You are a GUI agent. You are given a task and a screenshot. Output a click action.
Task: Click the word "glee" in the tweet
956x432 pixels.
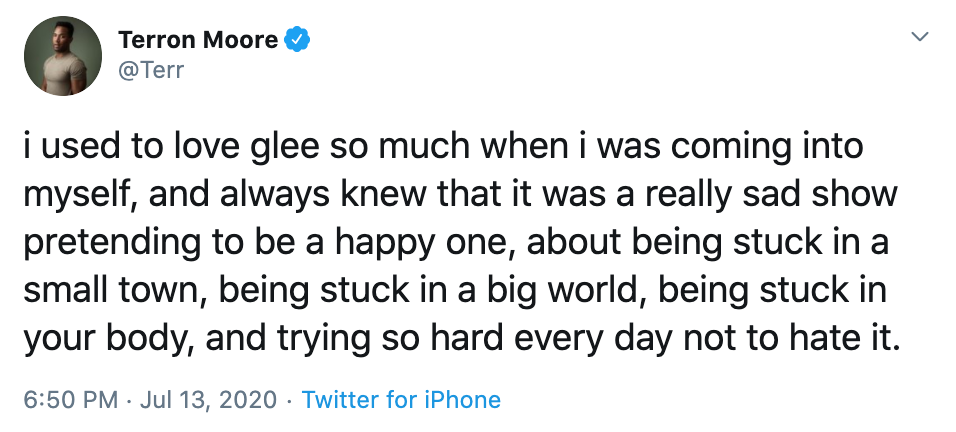[282, 149]
